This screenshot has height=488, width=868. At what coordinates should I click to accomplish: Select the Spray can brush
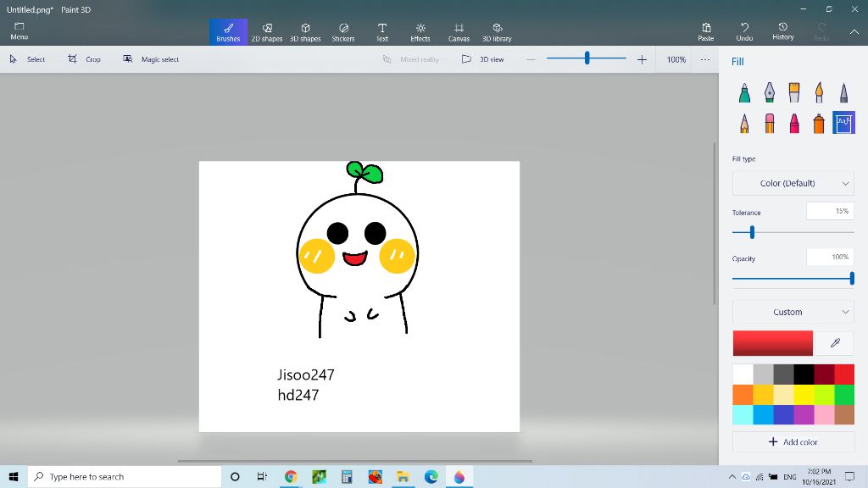click(x=819, y=123)
